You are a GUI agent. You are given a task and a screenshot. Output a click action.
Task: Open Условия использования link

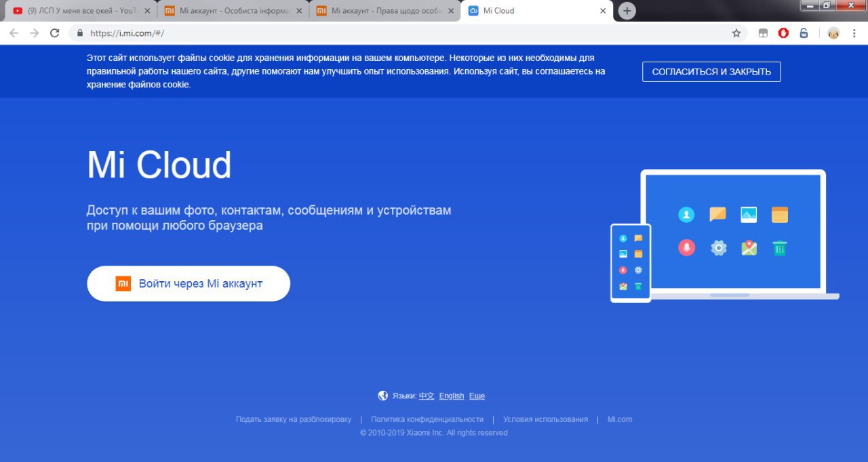tap(545, 419)
